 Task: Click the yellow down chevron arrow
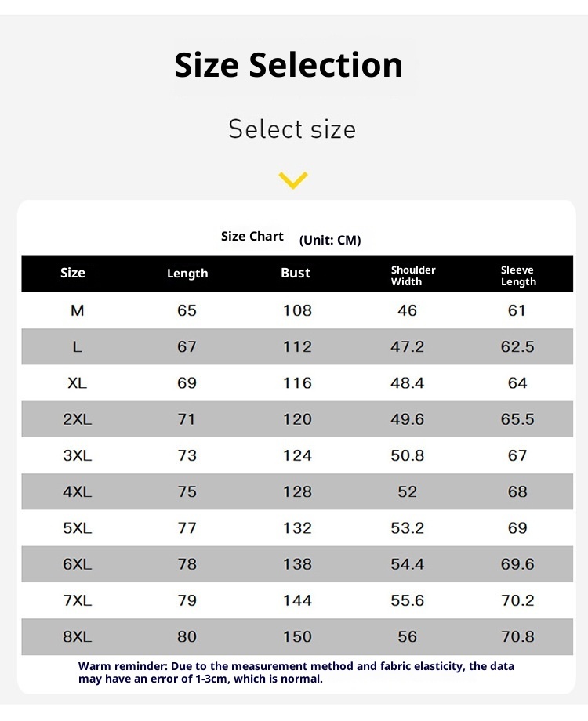click(x=293, y=180)
